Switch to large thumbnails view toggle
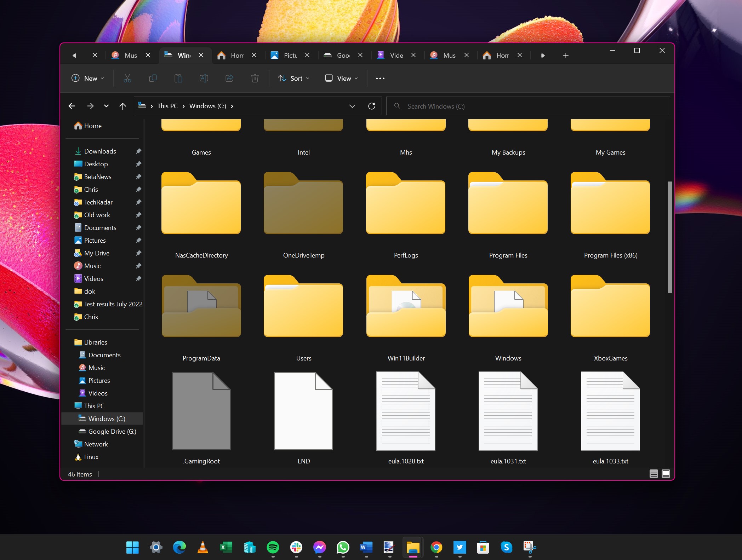 coord(666,474)
